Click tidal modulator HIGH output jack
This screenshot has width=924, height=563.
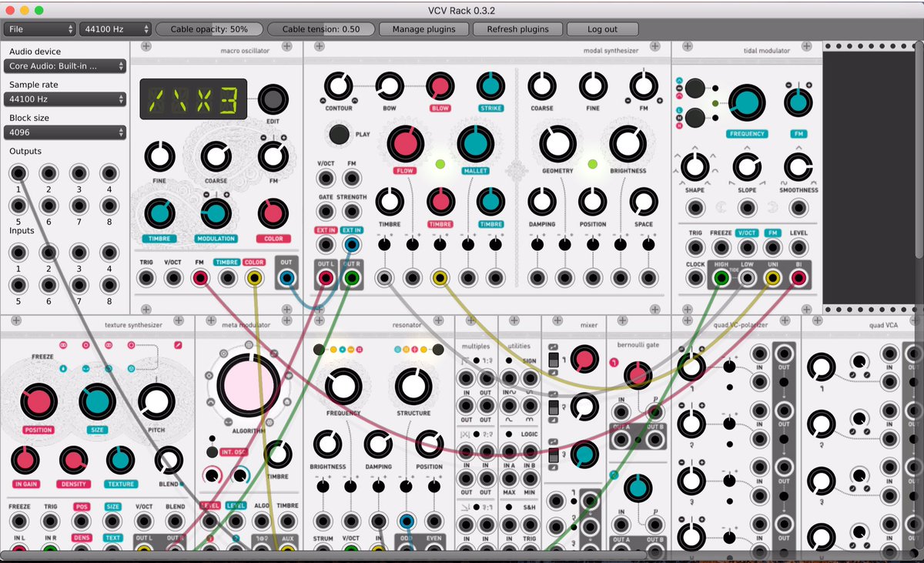click(721, 278)
